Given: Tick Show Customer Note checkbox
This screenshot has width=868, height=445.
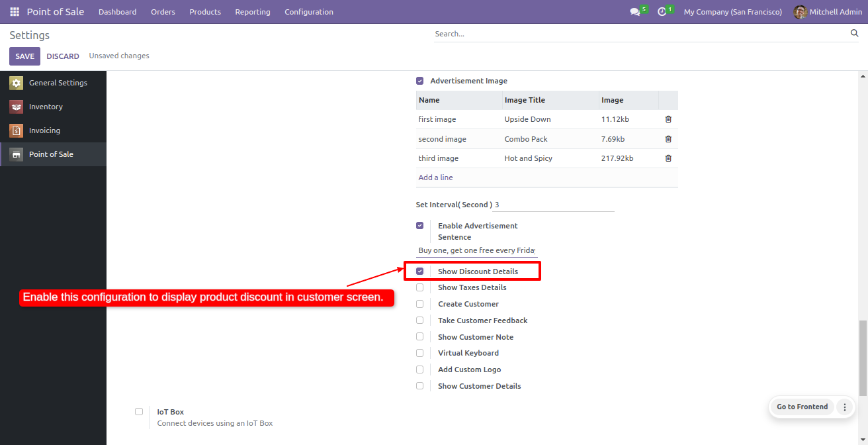Looking at the screenshot, I should pyautogui.click(x=419, y=337).
